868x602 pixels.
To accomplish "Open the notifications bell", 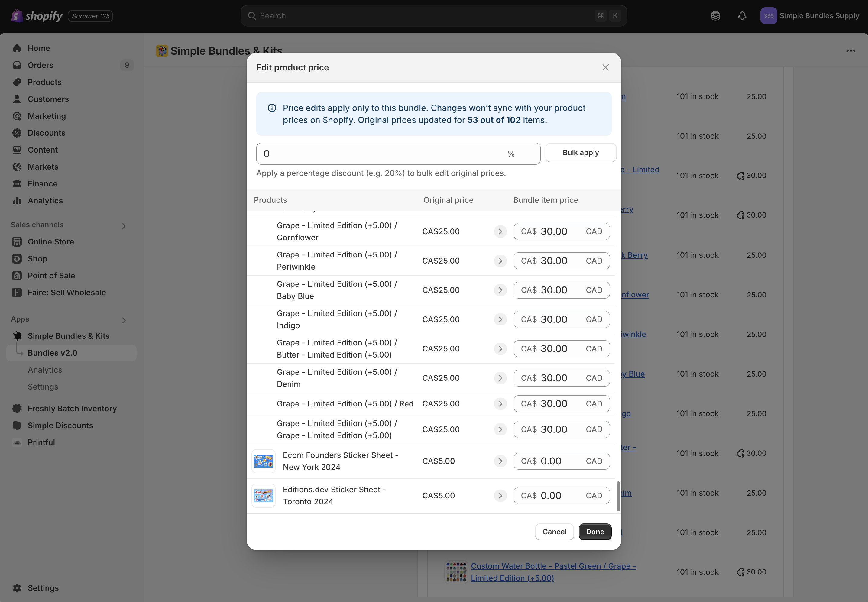I will tap(742, 16).
